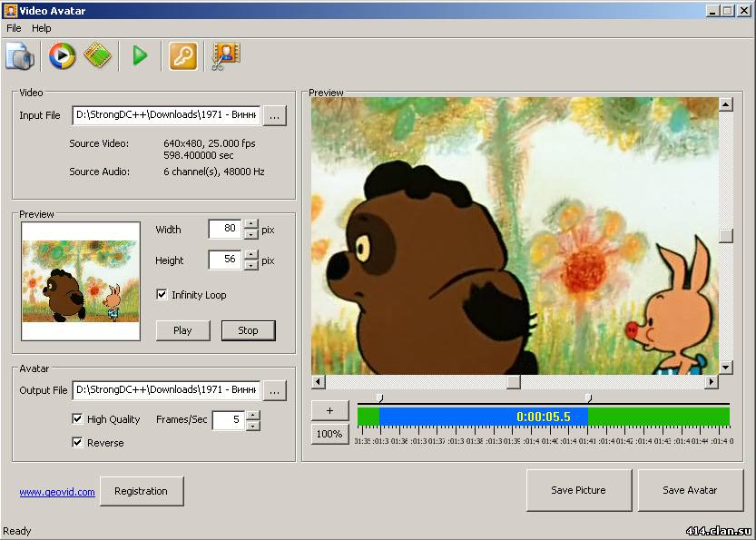Decrease Height with the down arrow
Image resolution: width=756 pixels, height=540 pixels.
tap(251, 265)
